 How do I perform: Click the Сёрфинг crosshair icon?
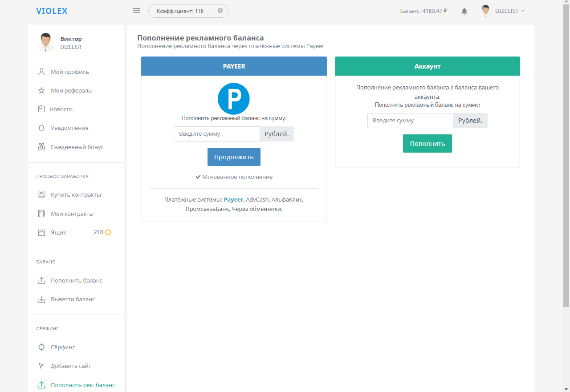click(41, 347)
